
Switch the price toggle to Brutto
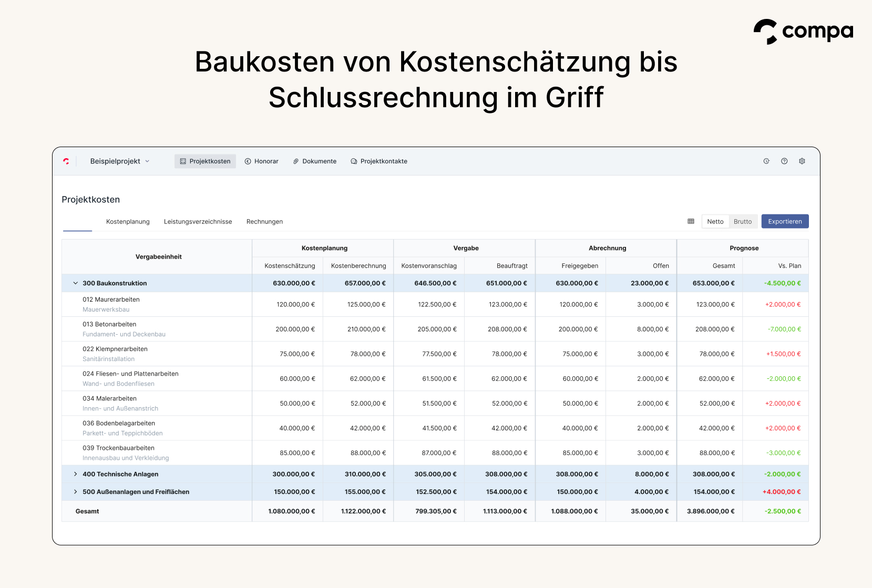tap(743, 221)
